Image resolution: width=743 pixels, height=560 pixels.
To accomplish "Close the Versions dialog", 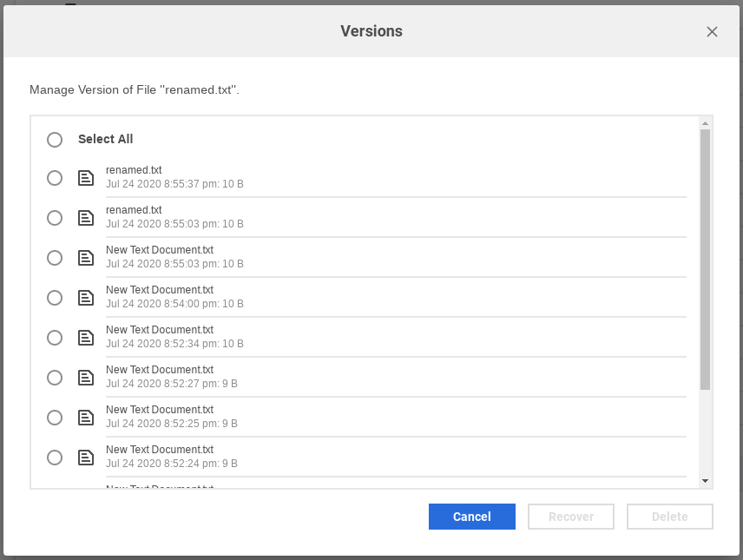I will pyautogui.click(x=712, y=31).
